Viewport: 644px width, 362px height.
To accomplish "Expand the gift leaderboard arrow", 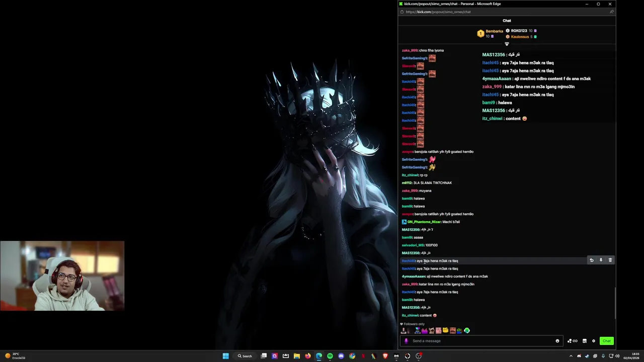I will pyautogui.click(x=507, y=44).
